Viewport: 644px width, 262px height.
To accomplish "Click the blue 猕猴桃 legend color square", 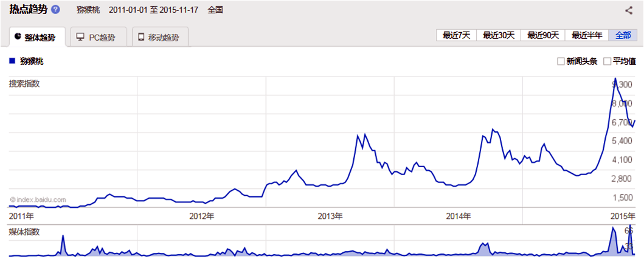I will point(12,61).
